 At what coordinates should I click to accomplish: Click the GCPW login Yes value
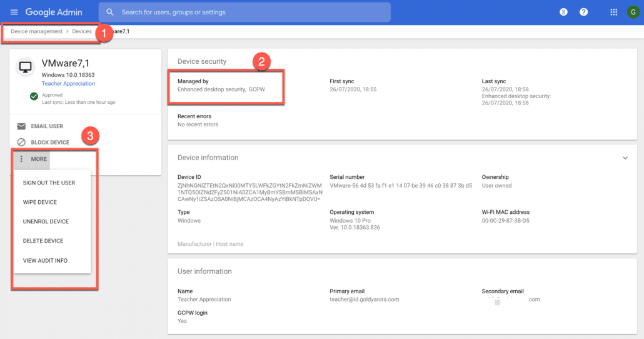[182, 321]
